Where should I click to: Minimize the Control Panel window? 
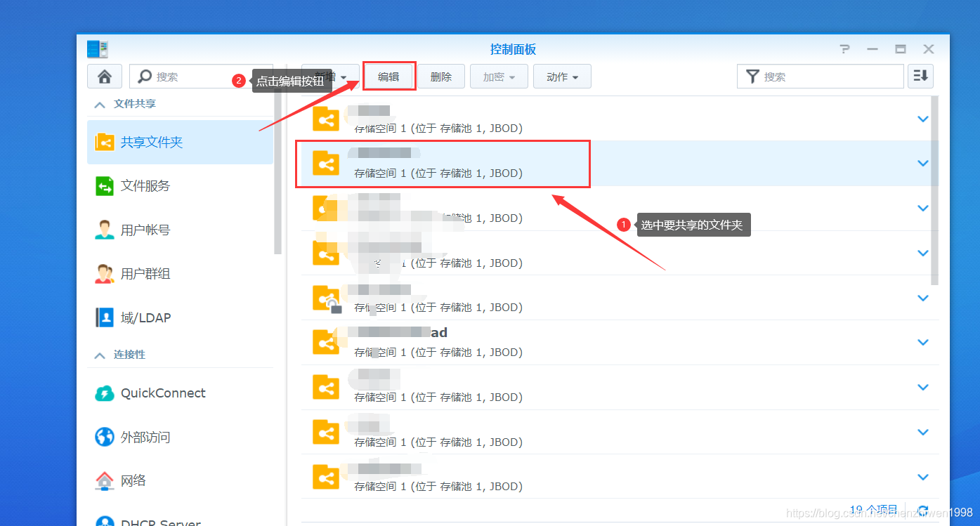click(x=873, y=49)
